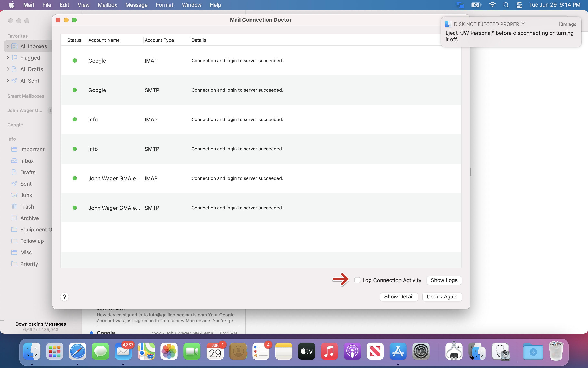Open the Info account Drafts icon

point(14,172)
